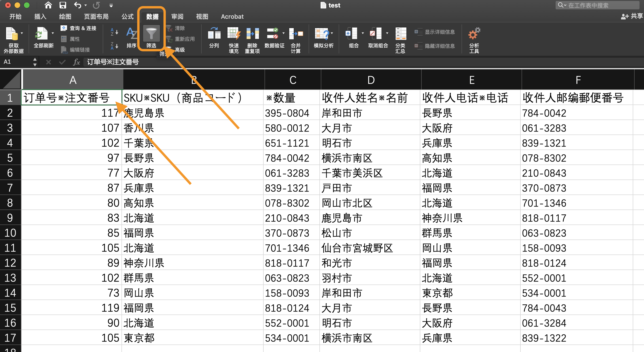
Task: Click 全部刷新 to refresh all data
Action: point(42,37)
